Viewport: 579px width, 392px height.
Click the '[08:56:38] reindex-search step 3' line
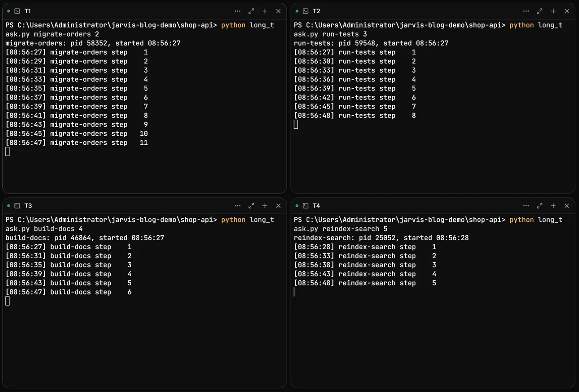pos(365,265)
